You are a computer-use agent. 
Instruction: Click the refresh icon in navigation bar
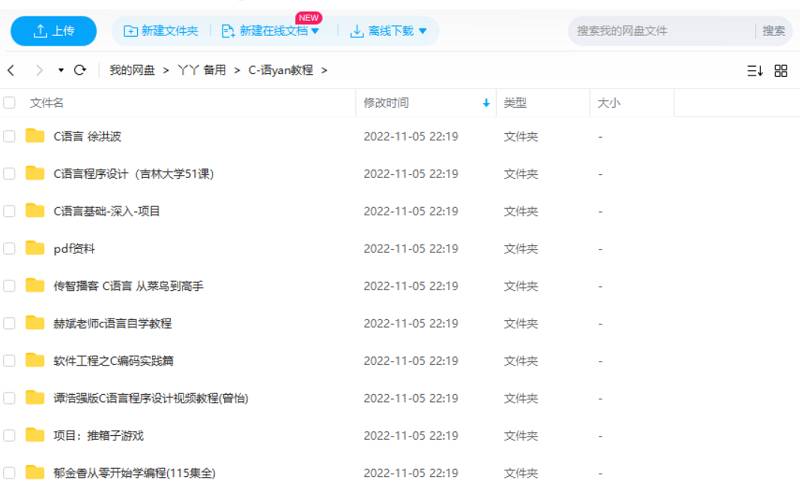click(x=80, y=70)
